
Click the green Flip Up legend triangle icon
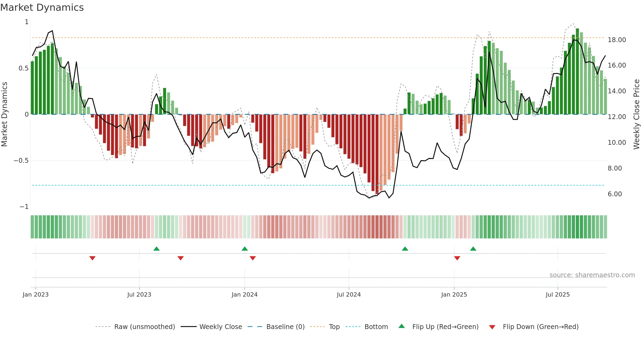coord(402,326)
